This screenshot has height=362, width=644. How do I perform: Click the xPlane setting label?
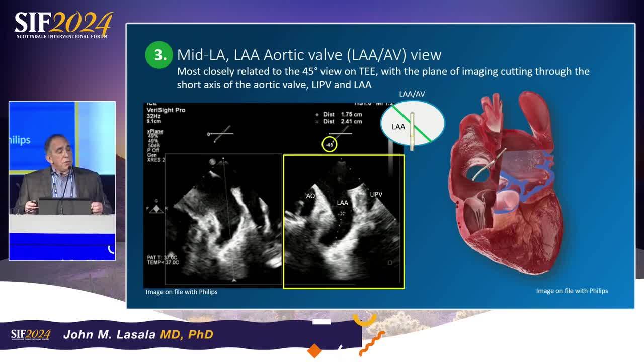(155, 131)
